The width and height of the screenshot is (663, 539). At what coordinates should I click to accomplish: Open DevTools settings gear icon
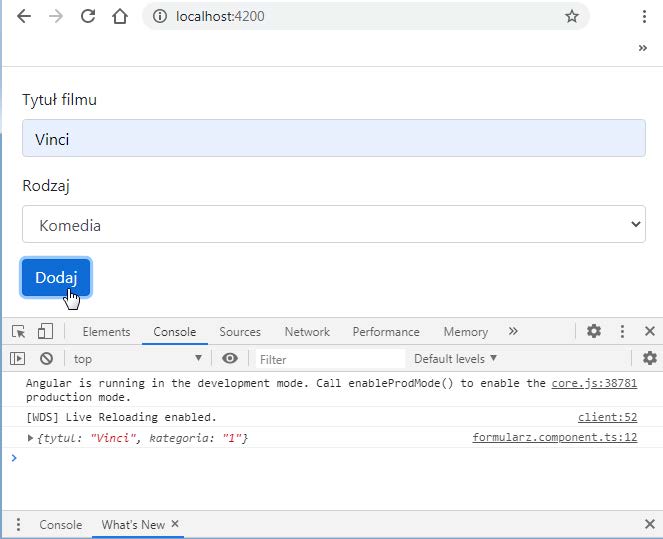click(594, 332)
